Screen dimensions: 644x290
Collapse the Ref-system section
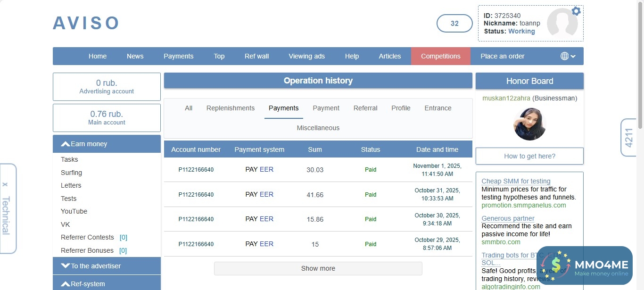click(107, 284)
